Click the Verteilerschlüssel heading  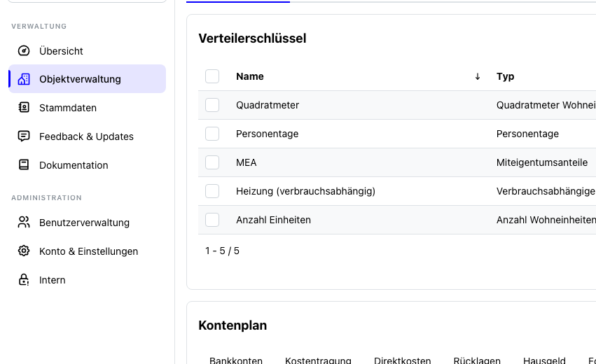252,38
